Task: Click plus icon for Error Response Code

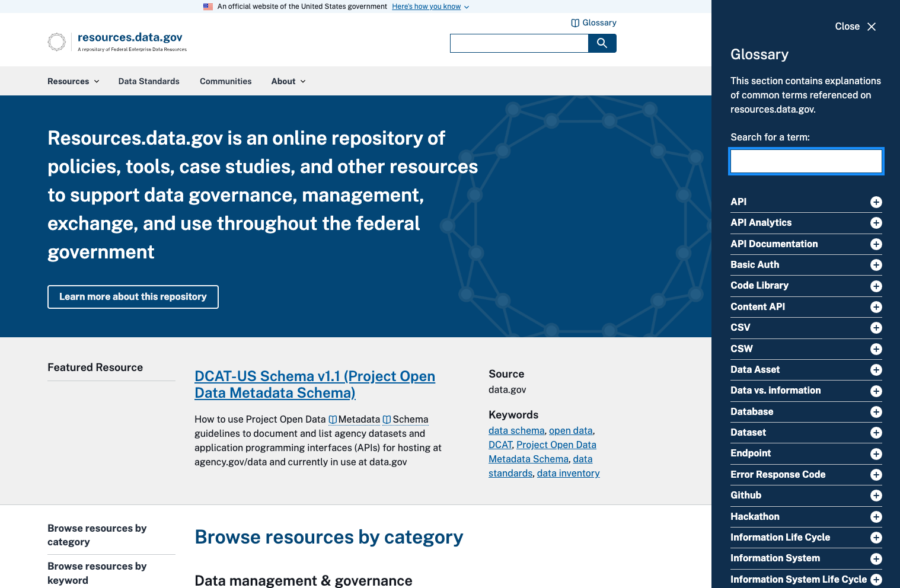Action: (876, 475)
